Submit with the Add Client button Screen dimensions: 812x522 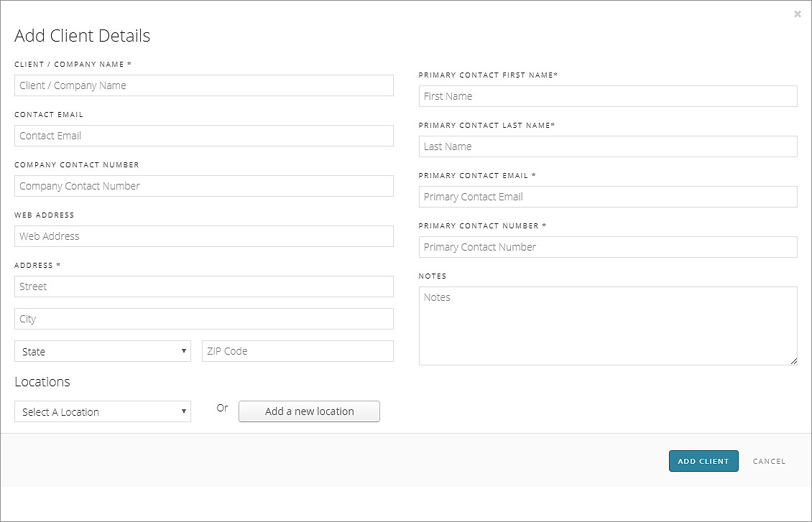tap(703, 461)
